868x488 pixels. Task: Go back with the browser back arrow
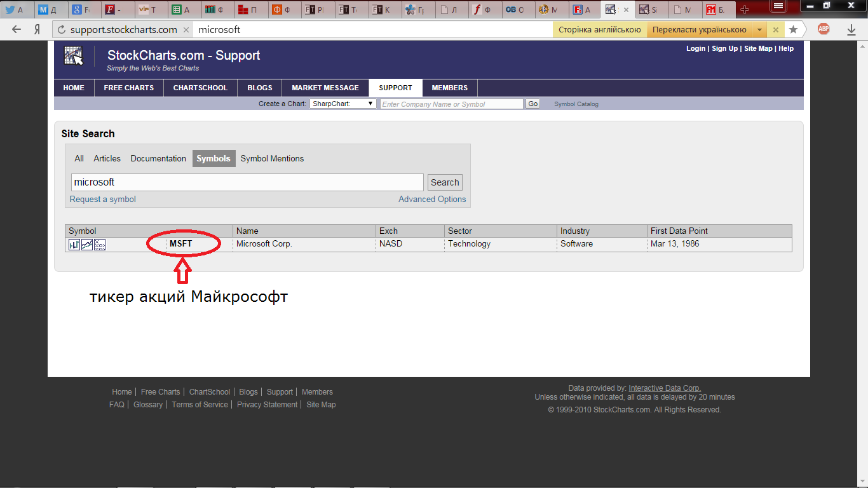[17, 29]
